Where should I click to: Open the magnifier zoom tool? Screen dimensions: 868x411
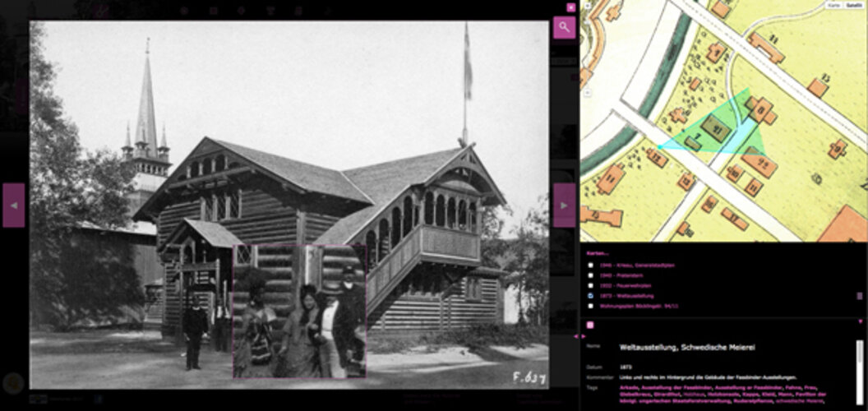[x=564, y=27]
